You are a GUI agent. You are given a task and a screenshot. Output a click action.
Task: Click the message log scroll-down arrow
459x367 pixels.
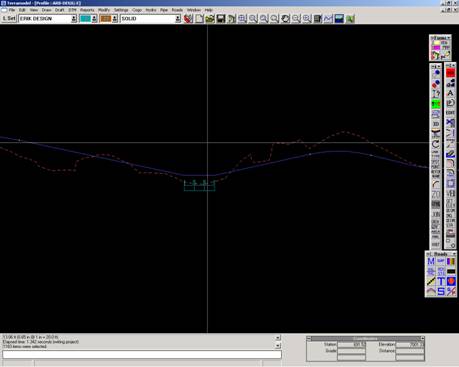[278, 346]
